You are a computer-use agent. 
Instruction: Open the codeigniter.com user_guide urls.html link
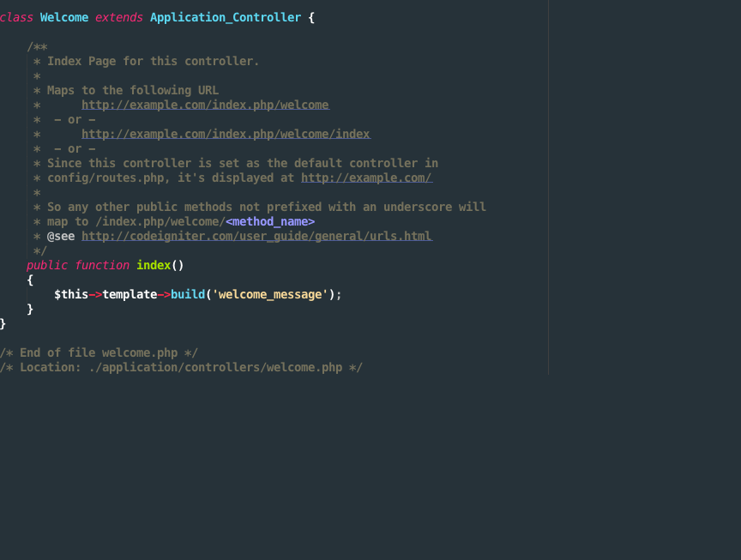click(256, 236)
